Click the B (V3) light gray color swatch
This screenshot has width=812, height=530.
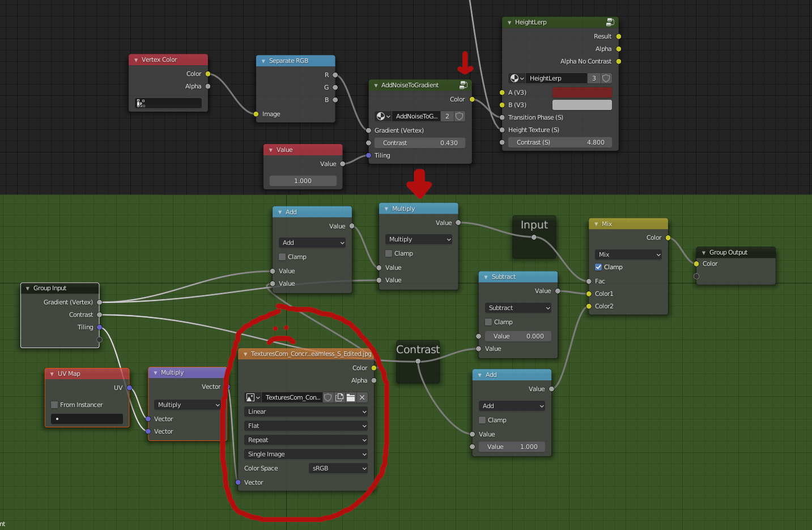coord(582,105)
